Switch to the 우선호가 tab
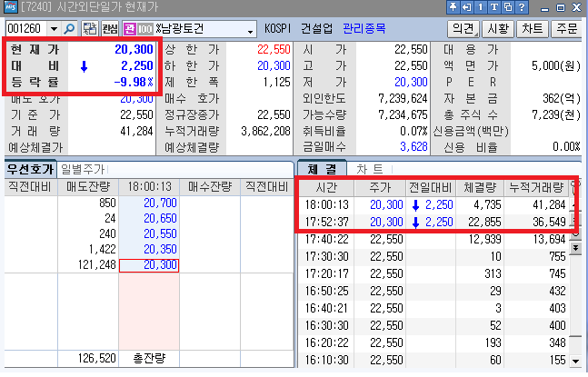The height and width of the screenshot is (377, 588). pos(30,169)
